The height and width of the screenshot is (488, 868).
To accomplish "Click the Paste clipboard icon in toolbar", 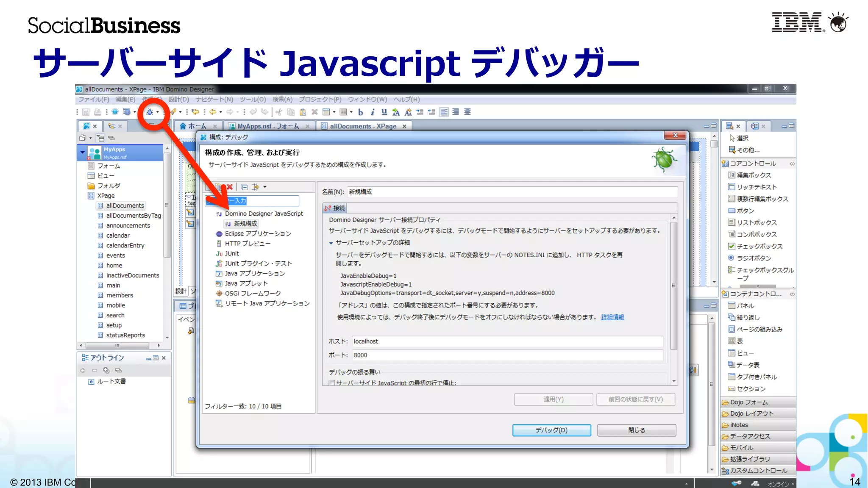I will coord(303,112).
